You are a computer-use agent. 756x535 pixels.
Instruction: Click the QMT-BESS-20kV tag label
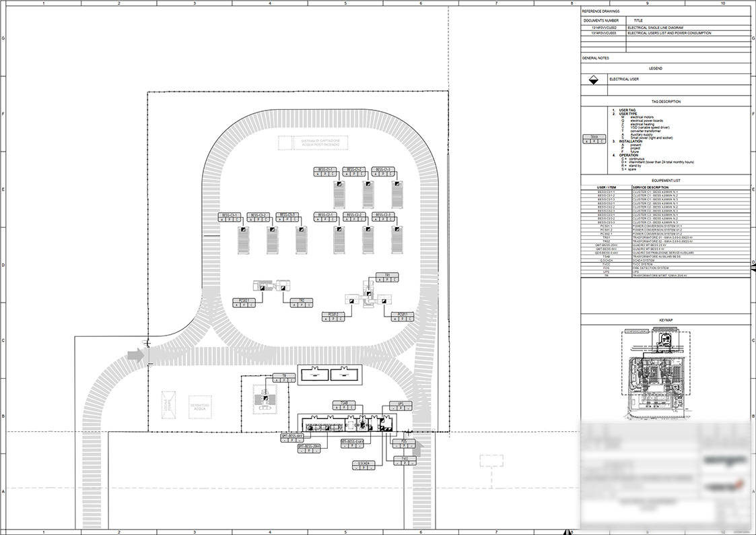pos(309,446)
